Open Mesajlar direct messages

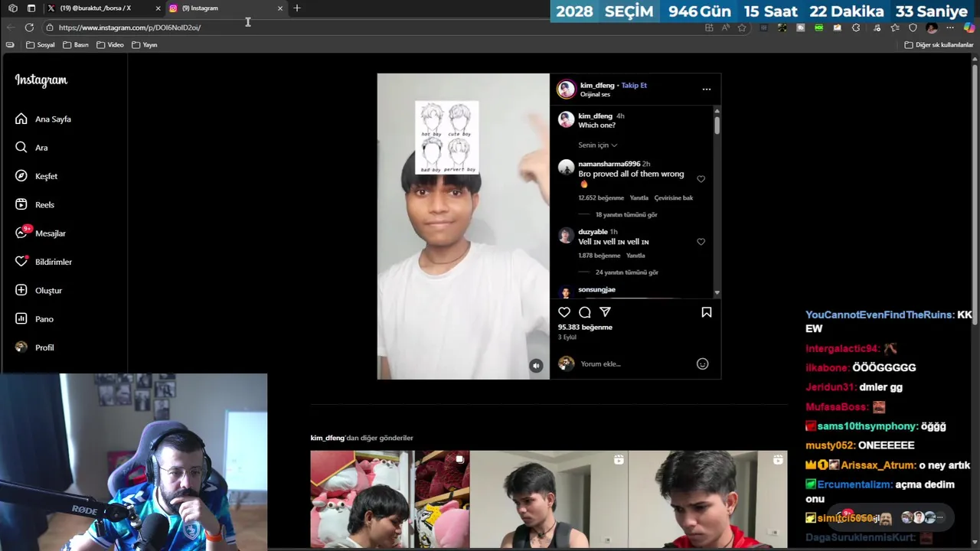[40, 233]
